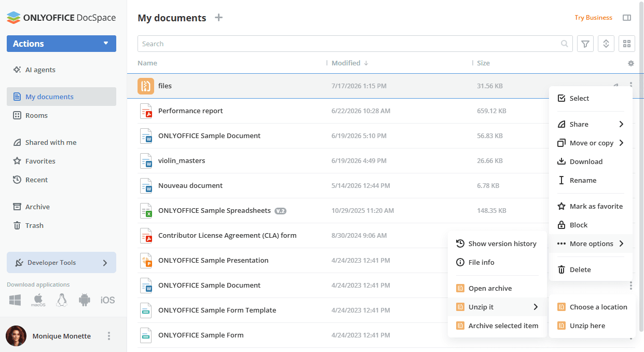This screenshot has width=644, height=352.
Task: Open AI agents section
Action: [x=61, y=70]
